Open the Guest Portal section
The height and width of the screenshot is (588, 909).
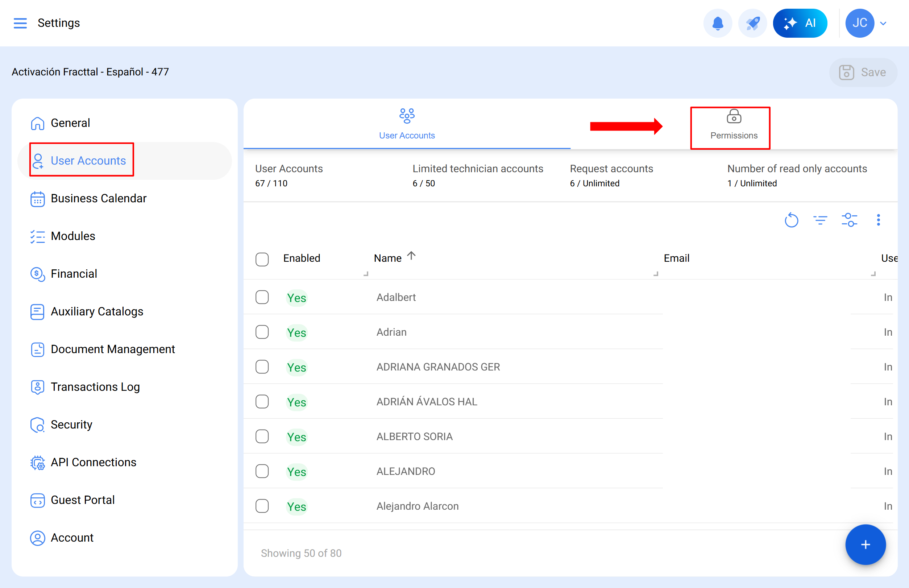tap(83, 500)
